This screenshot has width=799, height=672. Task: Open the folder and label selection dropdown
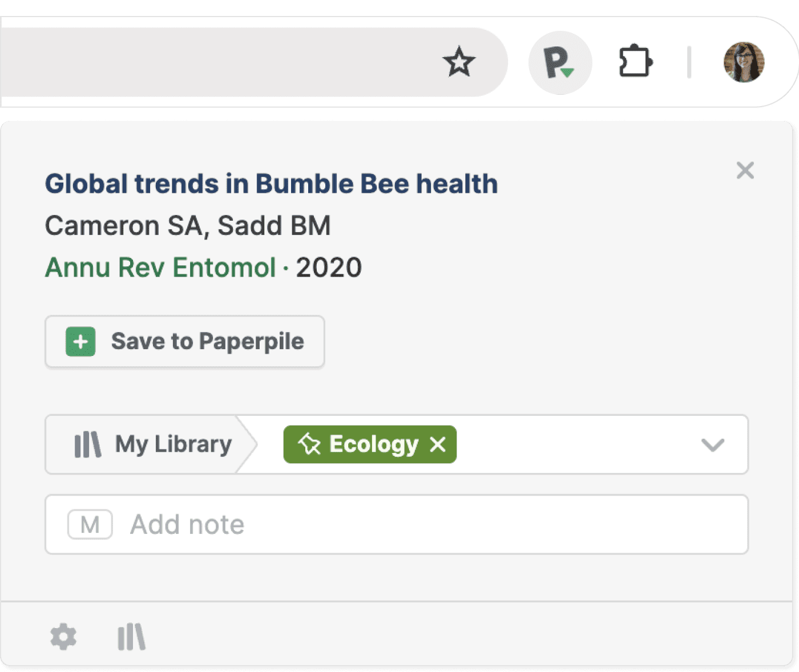pos(712,446)
